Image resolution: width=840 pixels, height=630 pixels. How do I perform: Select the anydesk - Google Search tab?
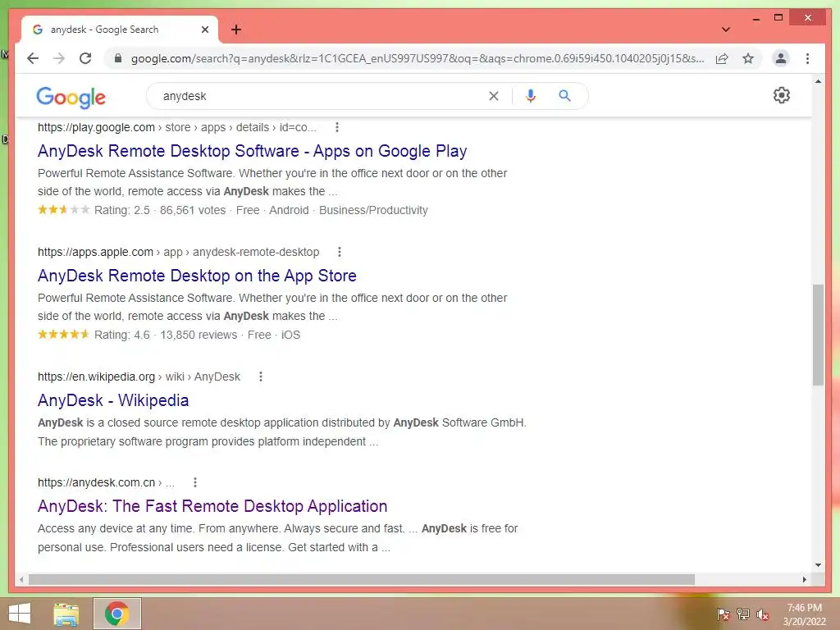pyautogui.click(x=120, y=30)
